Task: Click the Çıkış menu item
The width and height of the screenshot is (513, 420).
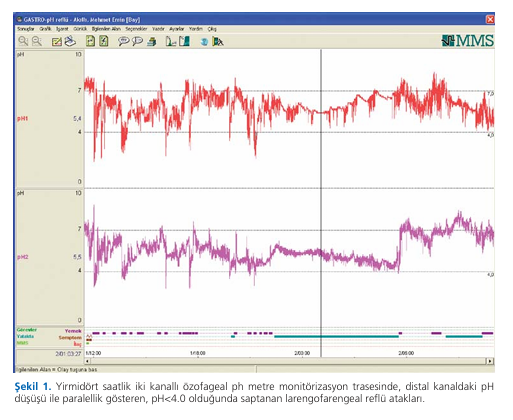Action: (212, 29)
